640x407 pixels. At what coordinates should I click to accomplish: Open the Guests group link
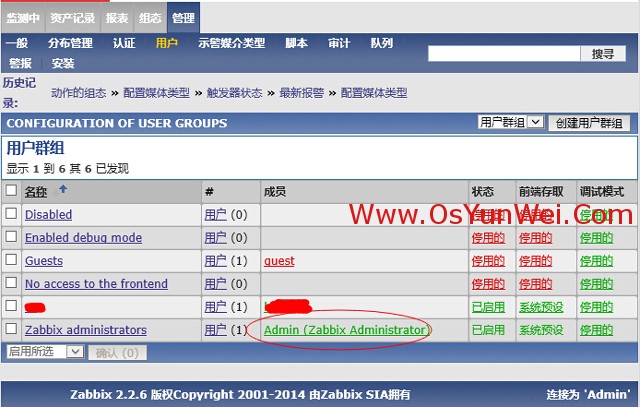coord(44,261)
